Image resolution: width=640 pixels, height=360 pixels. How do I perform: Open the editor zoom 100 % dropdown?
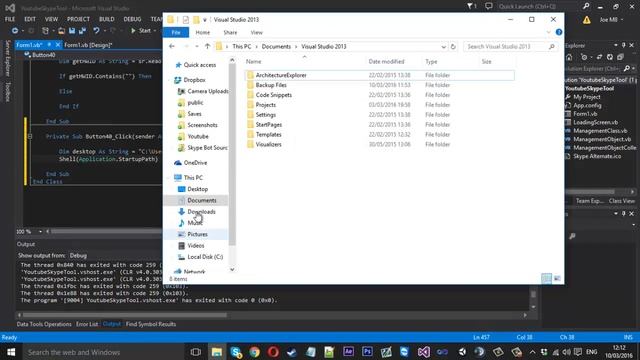point(40,231)
